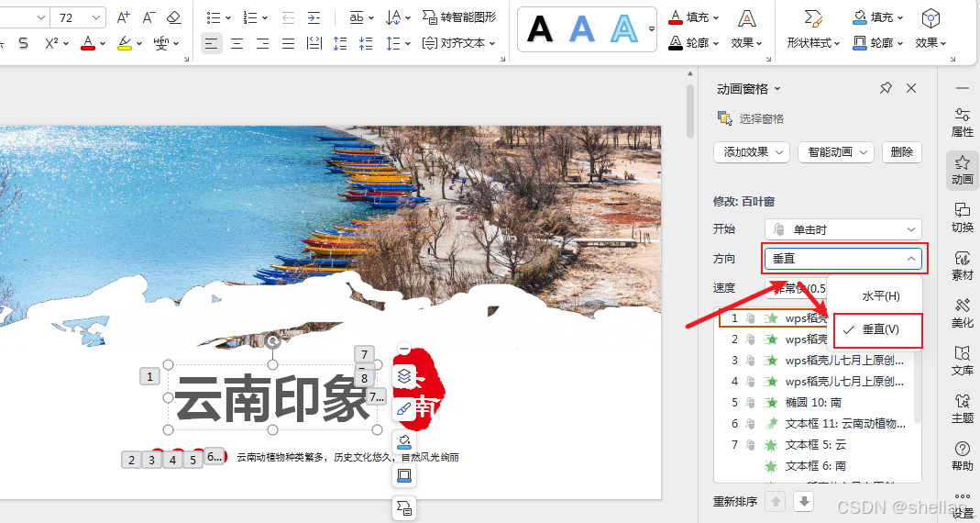980x523 pixels.
Task: Apply strikethrough formatting
Action: pyautogui.click(x=23, y=43)
